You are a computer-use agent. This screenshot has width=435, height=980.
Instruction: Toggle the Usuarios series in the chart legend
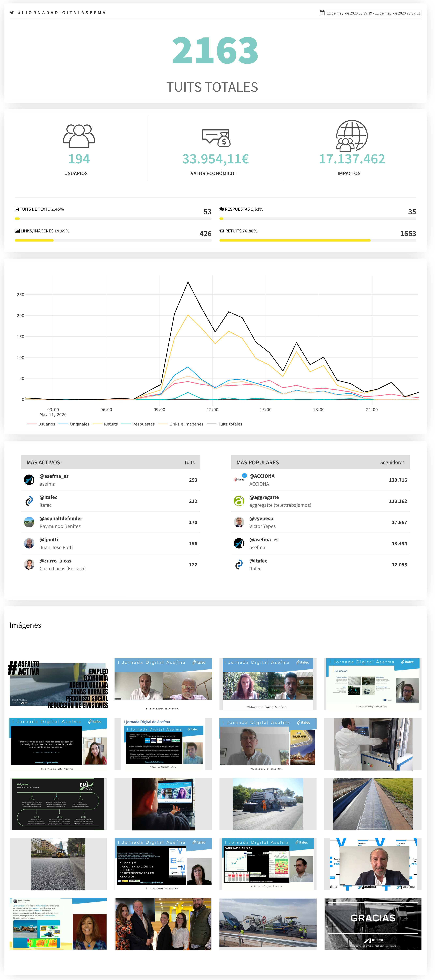click(41, 424)
